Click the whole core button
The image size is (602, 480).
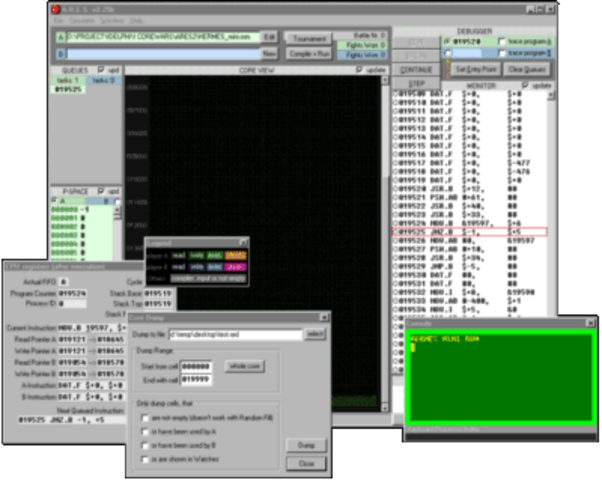[245, 366]
